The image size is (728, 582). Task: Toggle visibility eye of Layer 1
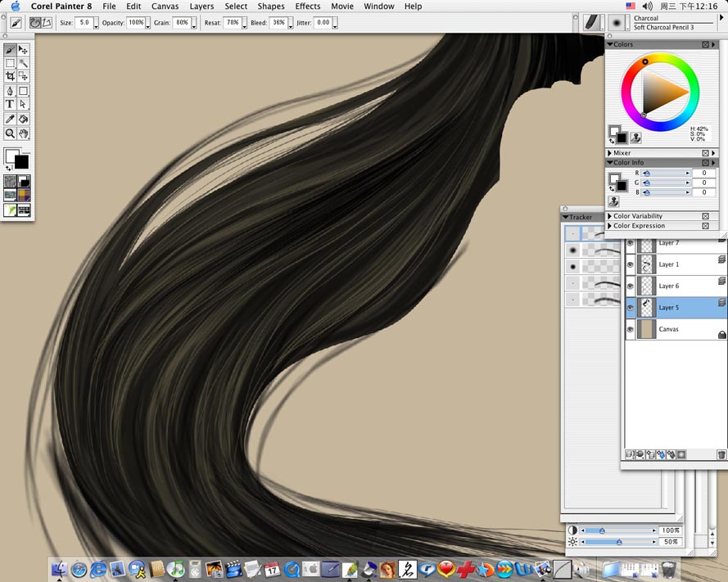coord(630,264)
